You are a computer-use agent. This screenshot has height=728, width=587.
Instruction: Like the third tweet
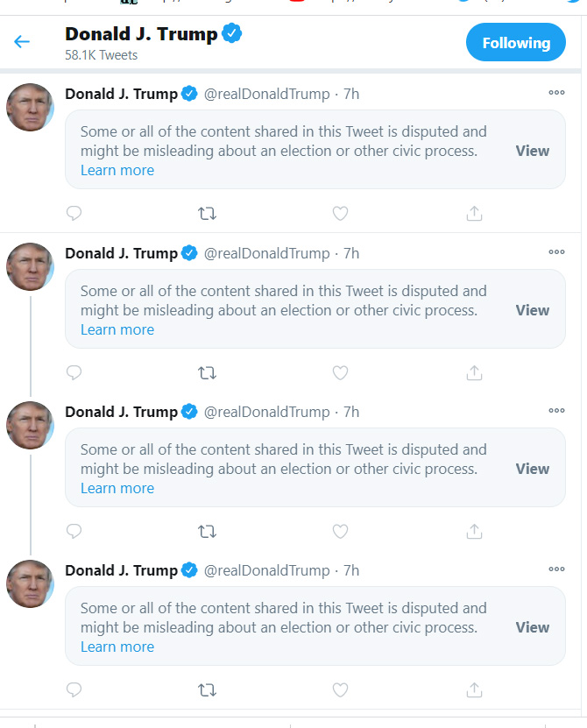341,531
